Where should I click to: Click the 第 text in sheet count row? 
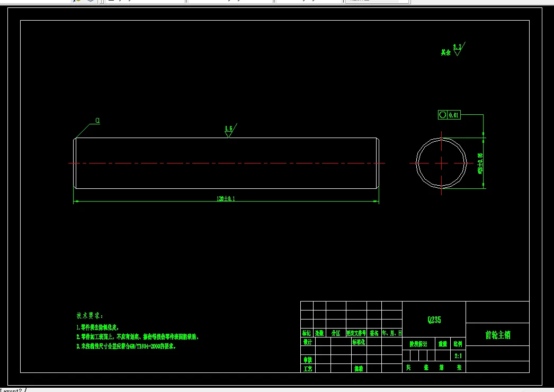tap(441, 367)
